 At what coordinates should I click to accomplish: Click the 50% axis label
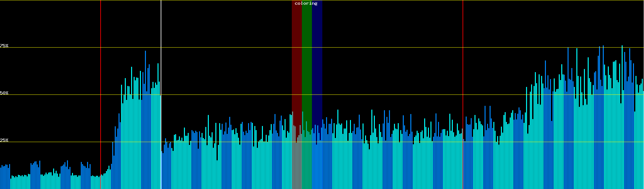coord(4,93)
